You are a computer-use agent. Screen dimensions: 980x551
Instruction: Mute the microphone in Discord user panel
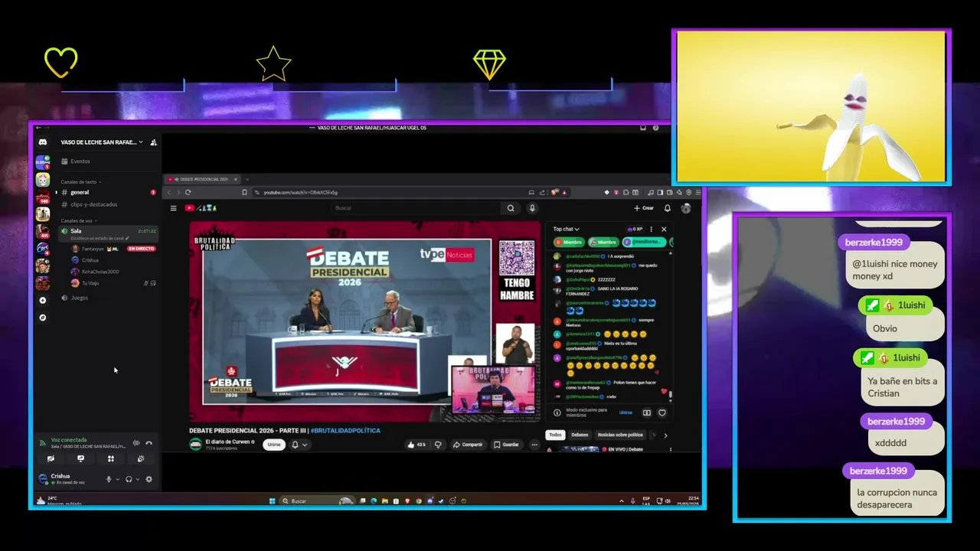pyautogui.click(x=109, y=479)
